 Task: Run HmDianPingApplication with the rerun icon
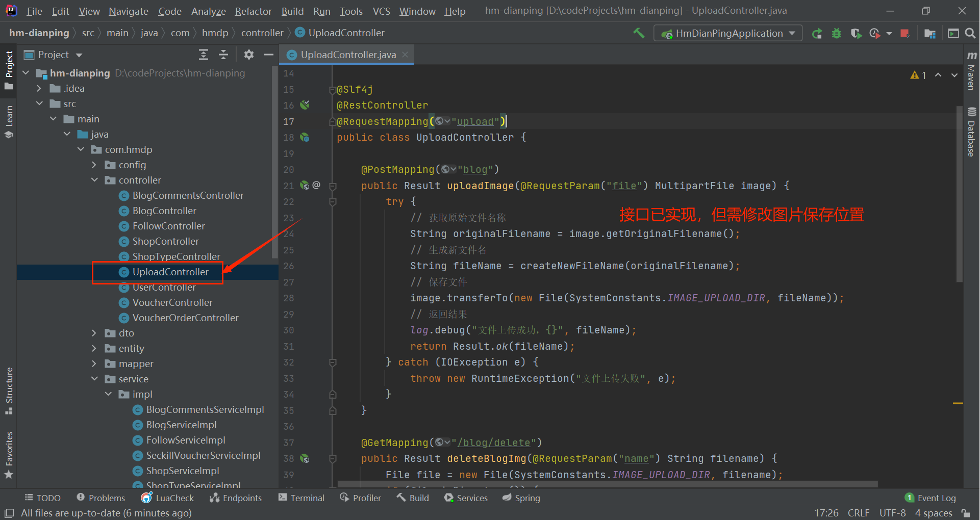(x=817, y=33)
